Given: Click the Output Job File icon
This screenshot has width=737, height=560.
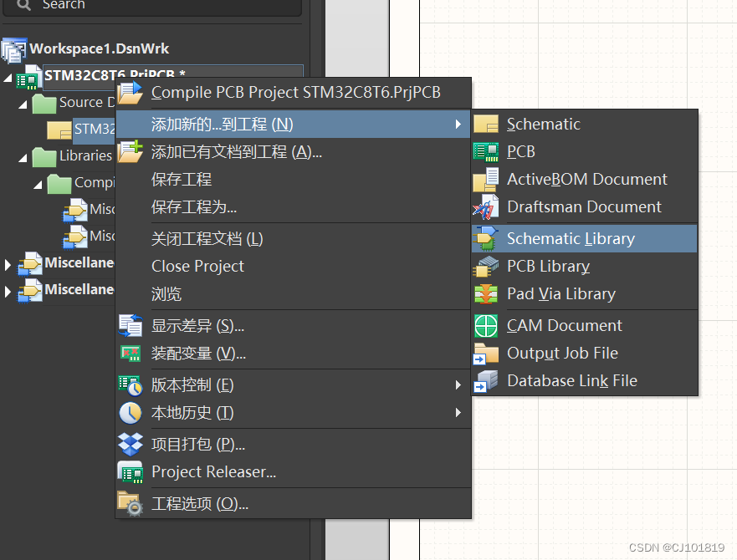Looking at the screenshot, I should pos(486,354).
